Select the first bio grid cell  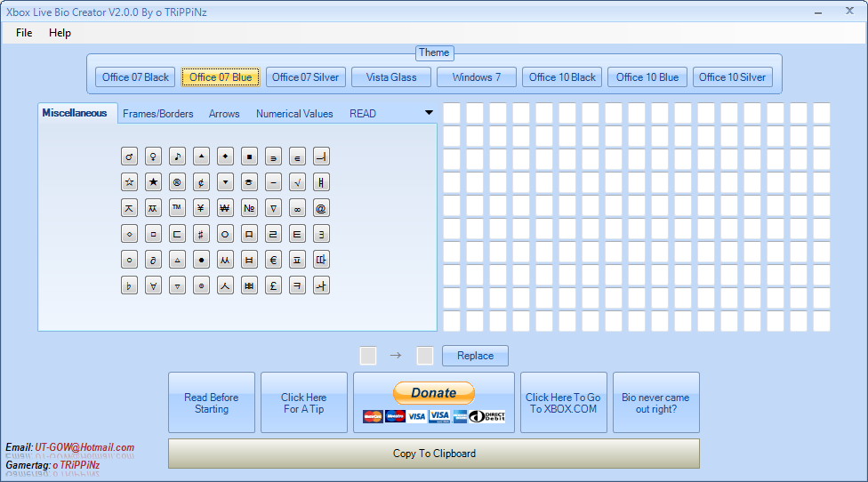pyautogui.click(x=451, y=114)
